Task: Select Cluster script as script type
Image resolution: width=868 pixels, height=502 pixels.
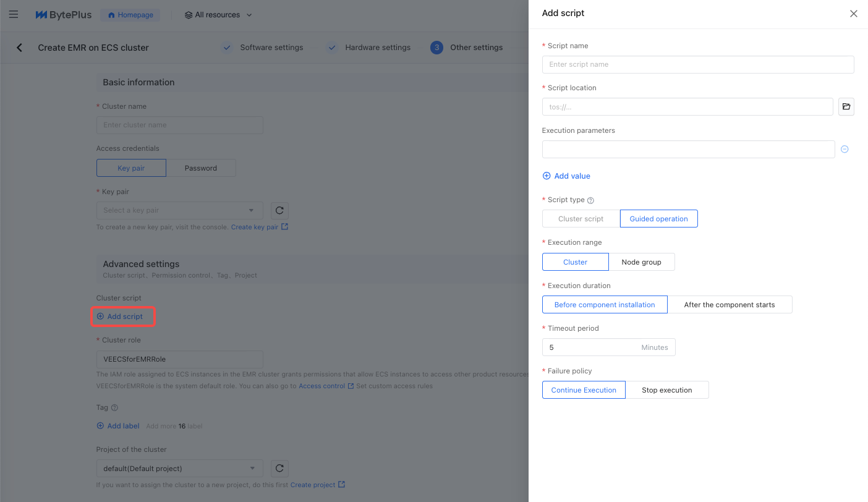Action: [581, 219]
